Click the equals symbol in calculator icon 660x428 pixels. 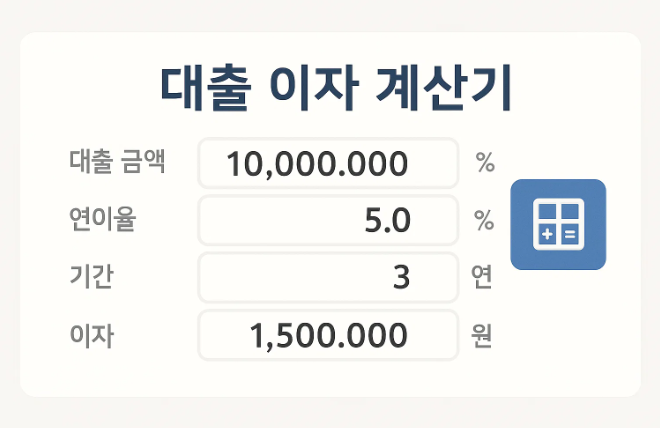point(570,234)
